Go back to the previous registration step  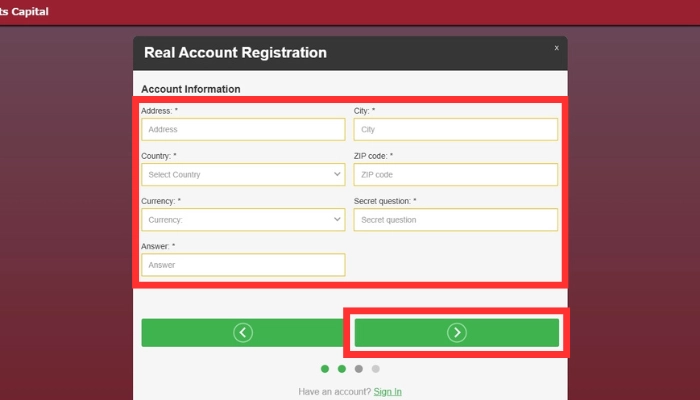pos(243,333)
